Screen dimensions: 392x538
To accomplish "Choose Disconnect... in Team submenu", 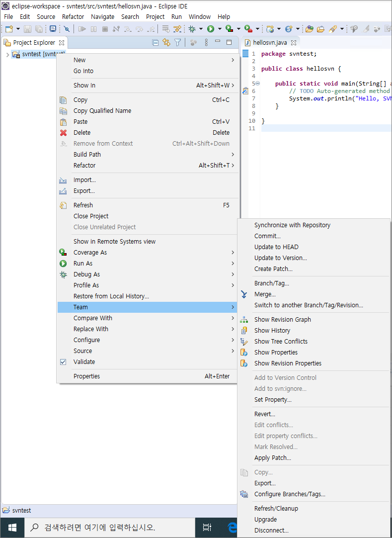I will click(314, 531).
